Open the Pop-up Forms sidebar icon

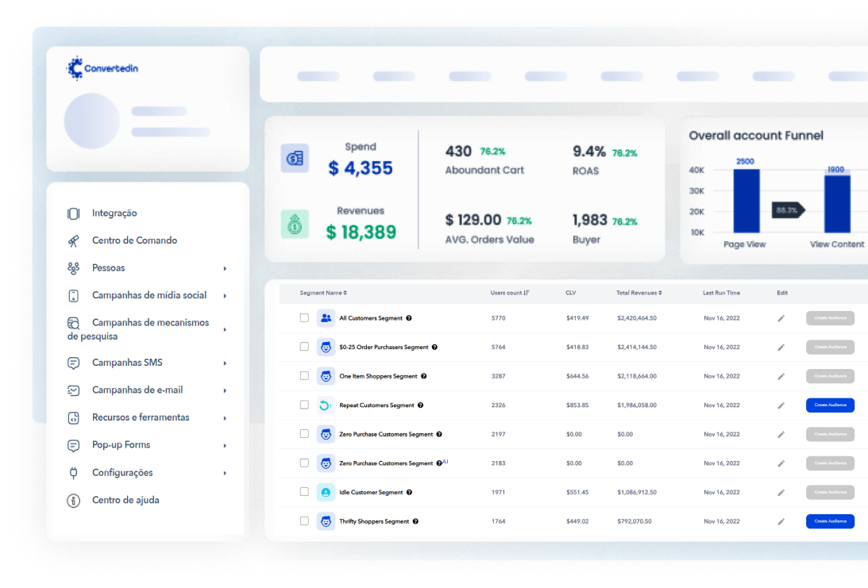[x=73, y=445]
